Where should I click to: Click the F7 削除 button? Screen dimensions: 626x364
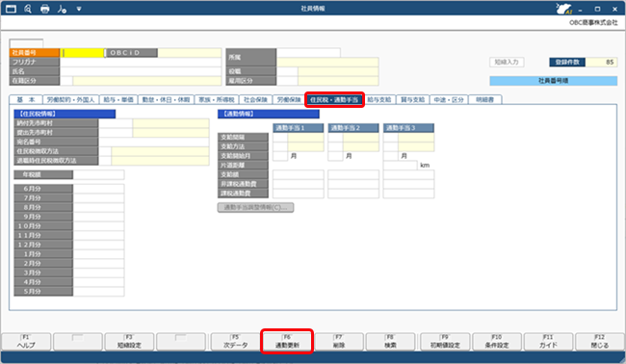[339, 342]
